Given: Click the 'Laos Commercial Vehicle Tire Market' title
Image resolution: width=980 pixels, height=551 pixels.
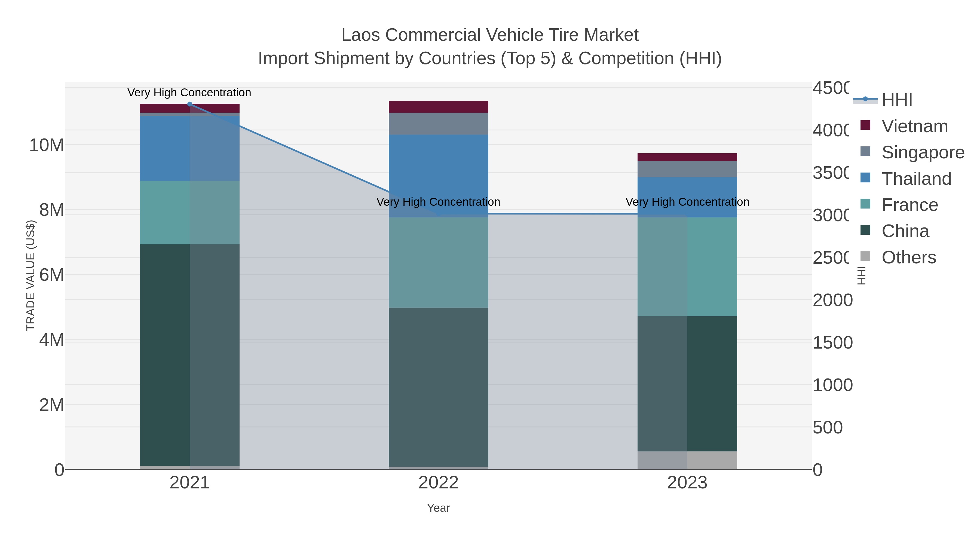Looking at the screenshot, I should [x=490, y=35].
